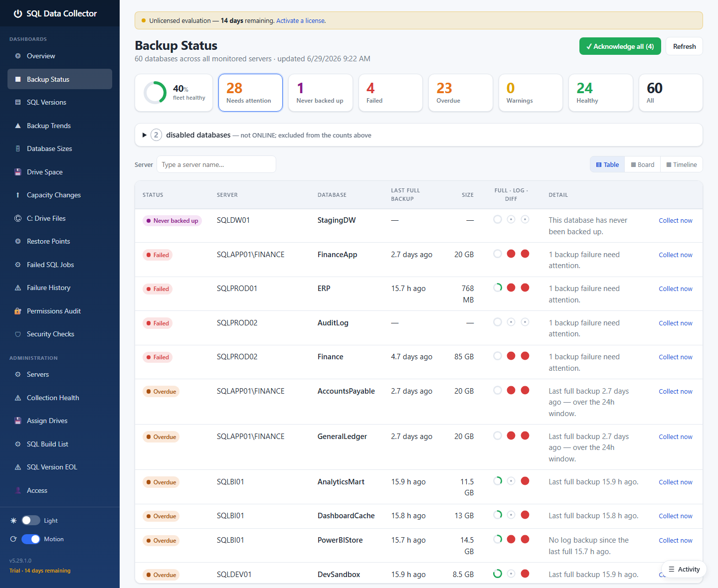Switch to the Table view
Viewport: 718px width, 588px height.
[x=607, y=164]
